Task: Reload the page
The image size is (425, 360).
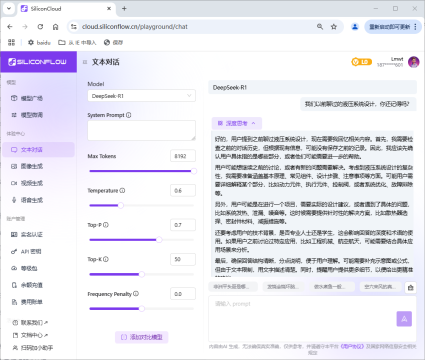Action: coord(40,27)
